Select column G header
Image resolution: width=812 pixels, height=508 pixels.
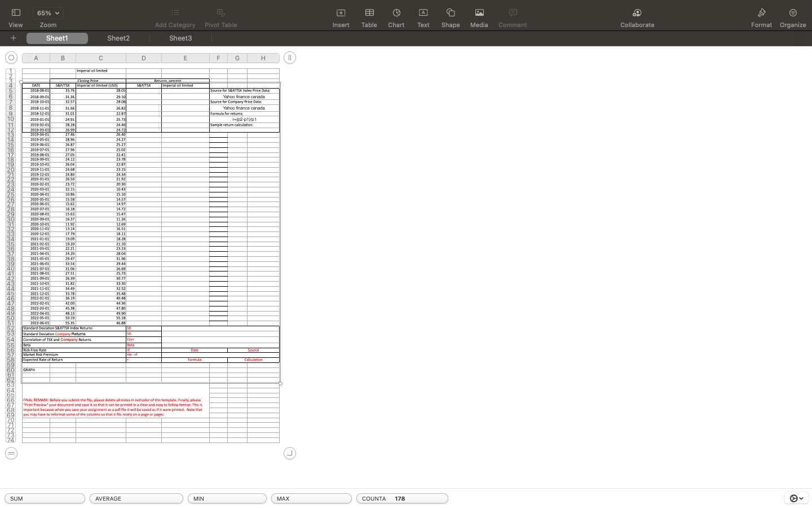tap(237, 58)
